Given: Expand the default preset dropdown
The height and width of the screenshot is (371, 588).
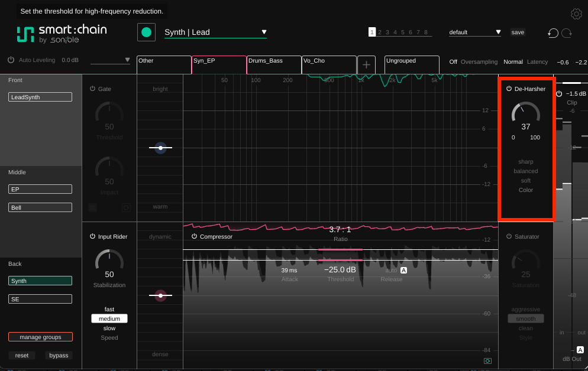Looking at the screenshot, I should (475, 32).
